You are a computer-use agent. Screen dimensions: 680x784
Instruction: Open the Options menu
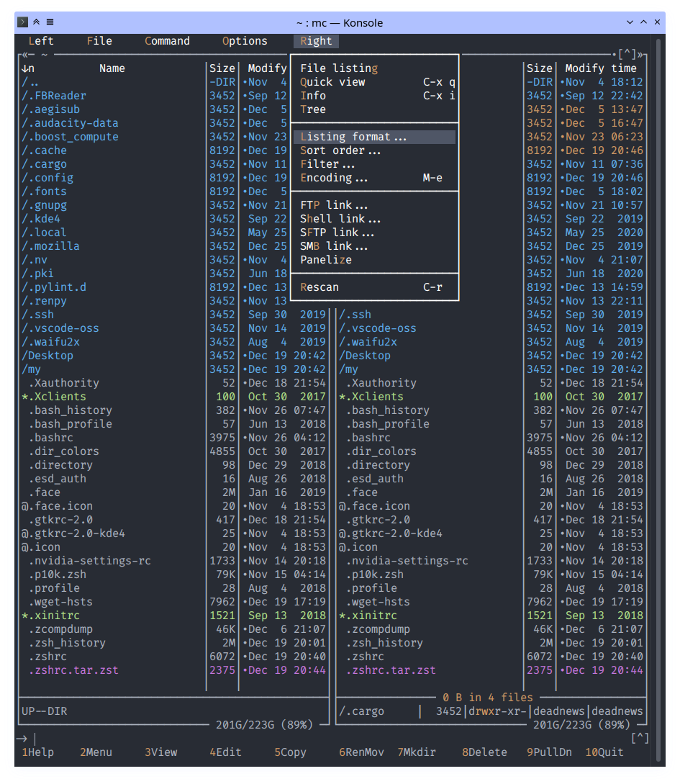(245, 41)
